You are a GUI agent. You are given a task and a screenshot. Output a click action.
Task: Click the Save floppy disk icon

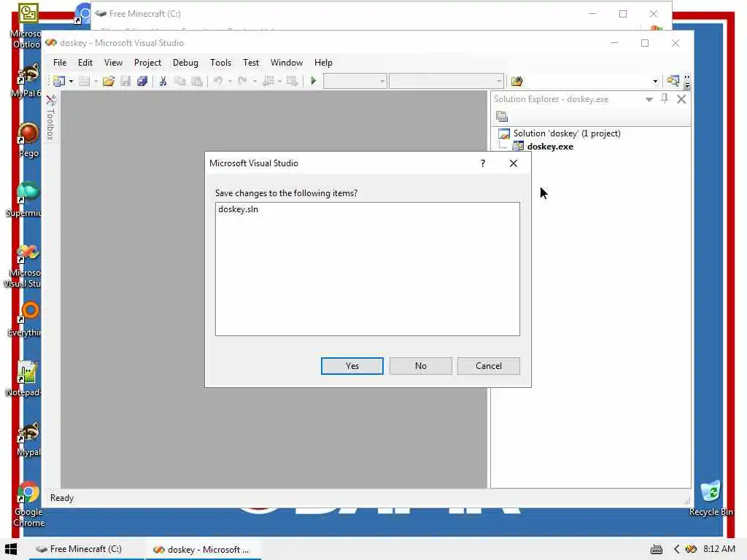pyautogui.click(x=125, y=82)
